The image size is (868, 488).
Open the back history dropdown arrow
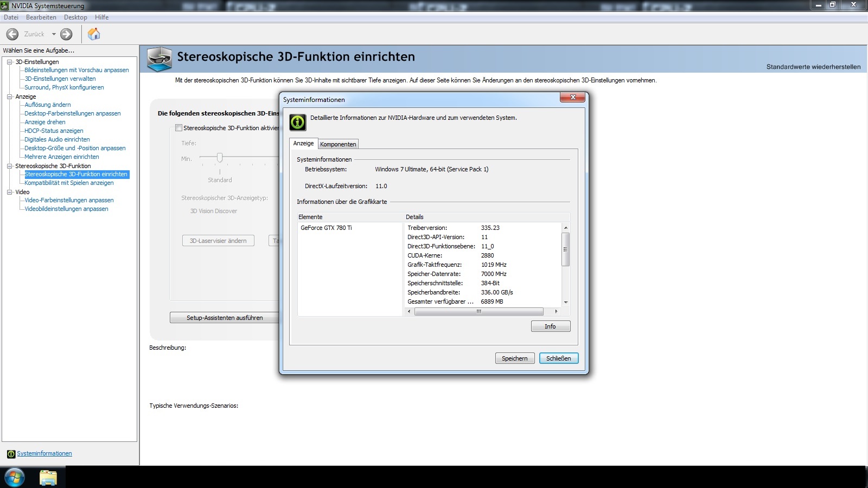click(54, 34)
